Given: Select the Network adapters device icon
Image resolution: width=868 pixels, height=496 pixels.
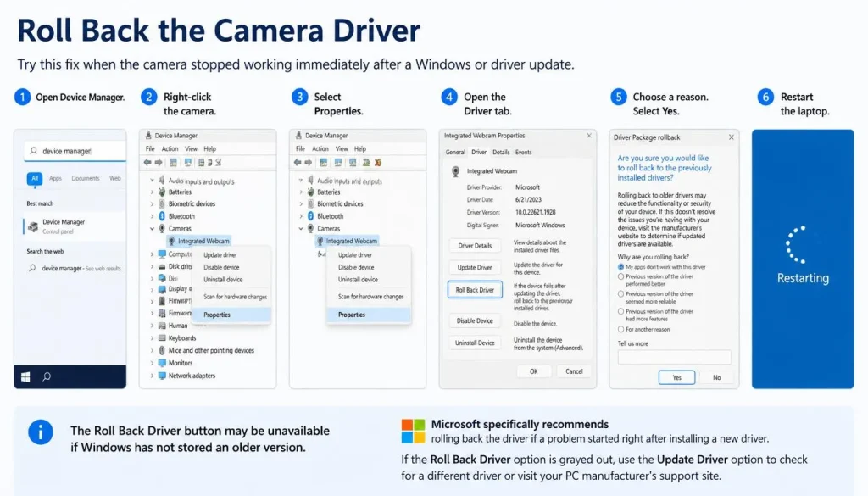Looking at the screenshot, I should (162, 376).
